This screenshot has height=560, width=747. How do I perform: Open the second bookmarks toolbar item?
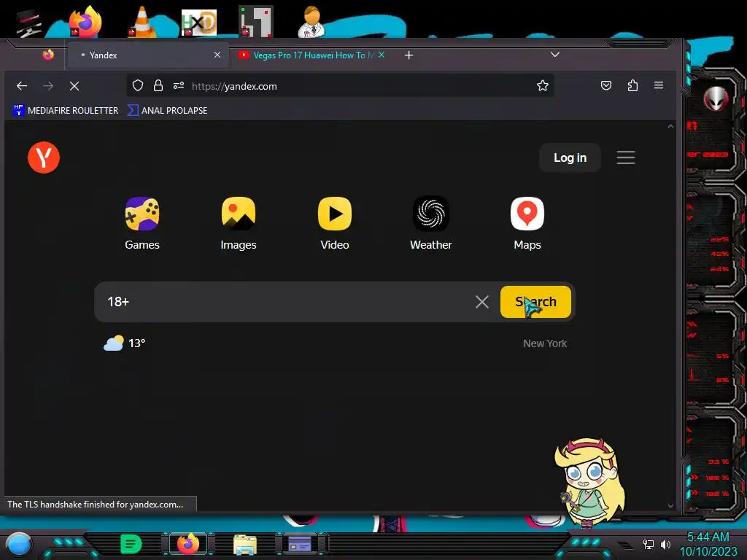(x=167, y=111)
